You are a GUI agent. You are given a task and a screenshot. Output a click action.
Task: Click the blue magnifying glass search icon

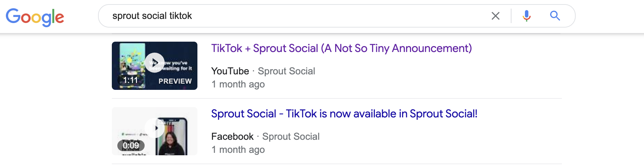(555, 15)
